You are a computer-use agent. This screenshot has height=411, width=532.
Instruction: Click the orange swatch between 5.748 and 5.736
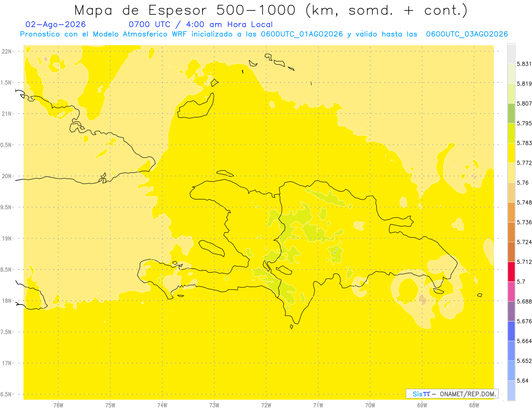(511, 212)
